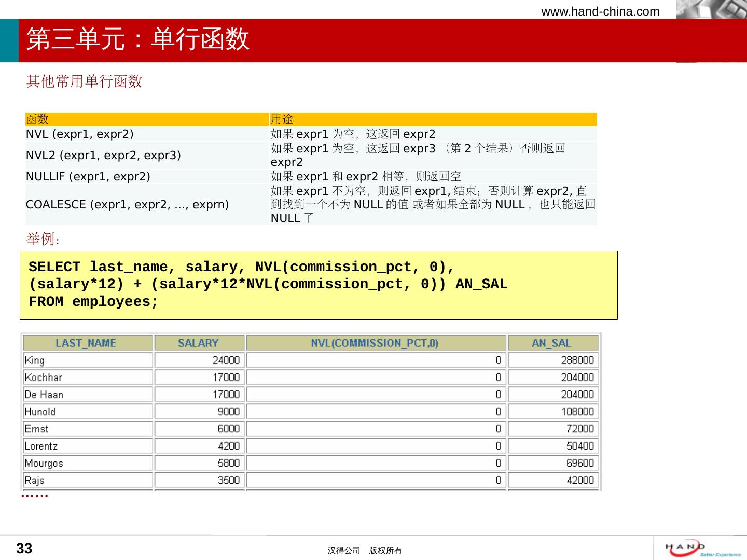Click the LAST_NAME column header
The image size is (747, 560).
86,343
